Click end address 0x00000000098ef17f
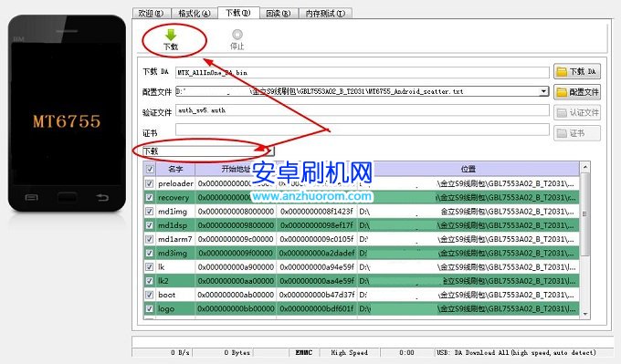 [317, 225]
